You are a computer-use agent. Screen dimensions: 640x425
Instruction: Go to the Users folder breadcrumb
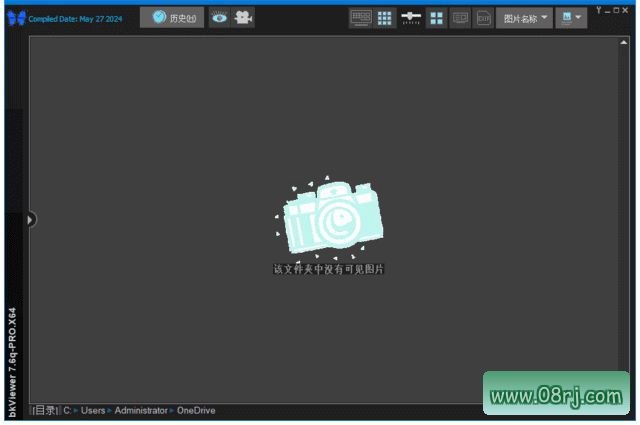[x=93, y=411]
